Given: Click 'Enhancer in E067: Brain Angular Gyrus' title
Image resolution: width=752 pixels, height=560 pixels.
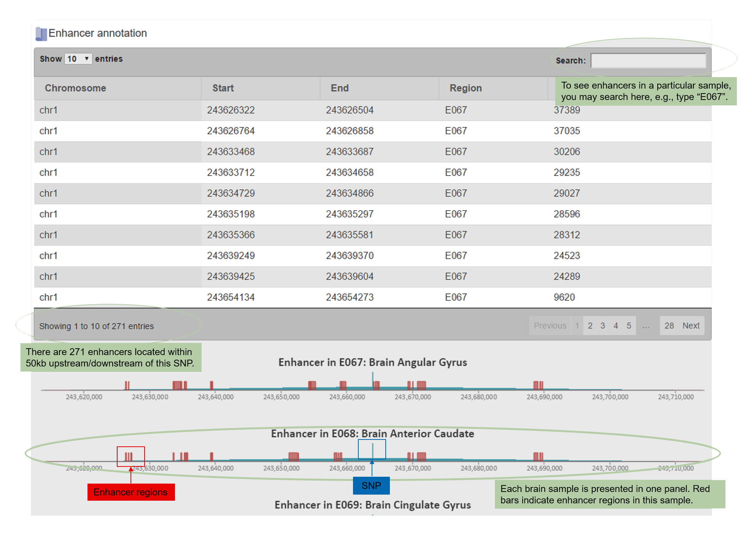Looking at the screenshot, I should (x=372, y=362).
